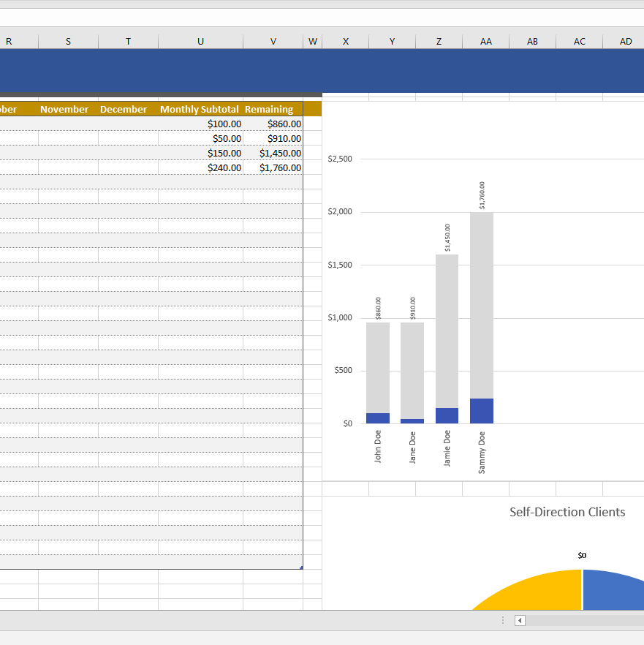Click the tab bar splitter dots
This screenshot has width=644, height=645.
(503, 621)
